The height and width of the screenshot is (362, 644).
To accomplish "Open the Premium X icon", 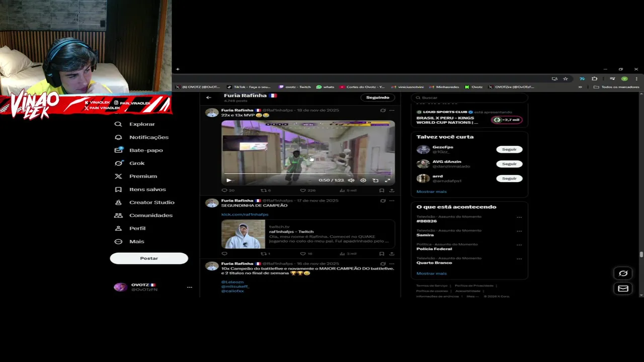I will click(118, 176).
